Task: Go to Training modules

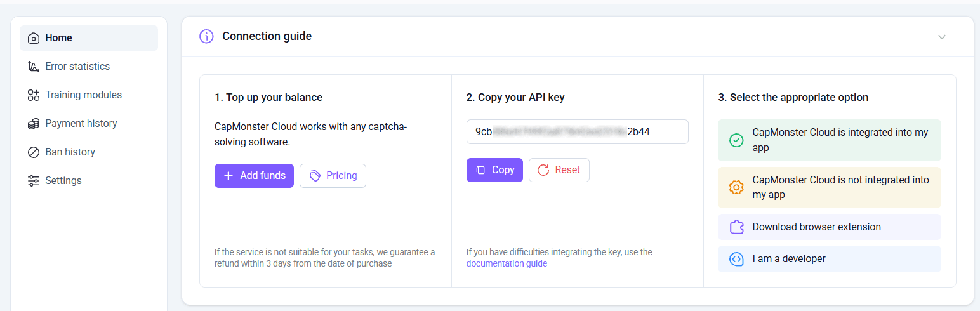Action: (89, 95)
